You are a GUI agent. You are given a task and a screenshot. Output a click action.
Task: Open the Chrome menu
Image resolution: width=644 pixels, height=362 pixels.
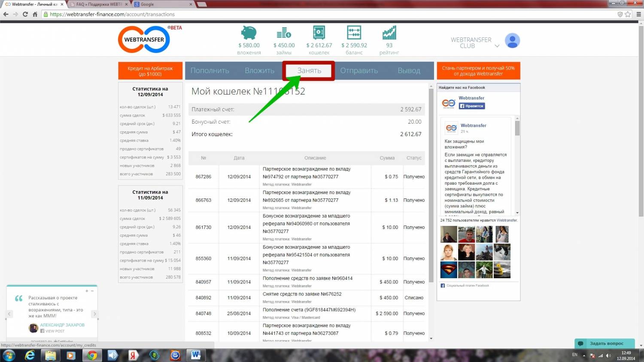[x=638, y=14]
